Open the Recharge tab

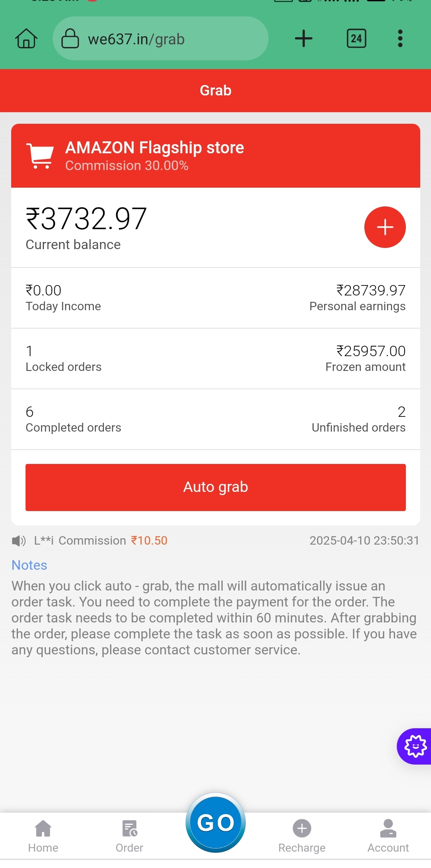pyautogui.click(x=302, y=836)
